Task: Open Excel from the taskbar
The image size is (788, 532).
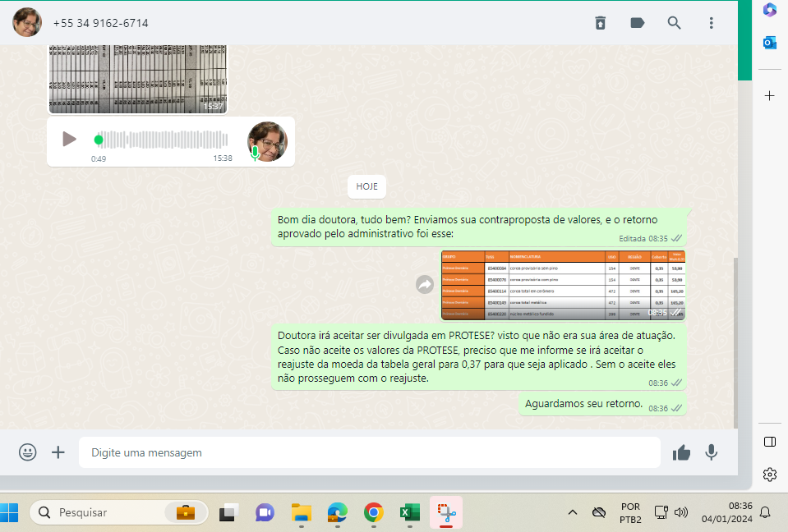Action: 409,513
